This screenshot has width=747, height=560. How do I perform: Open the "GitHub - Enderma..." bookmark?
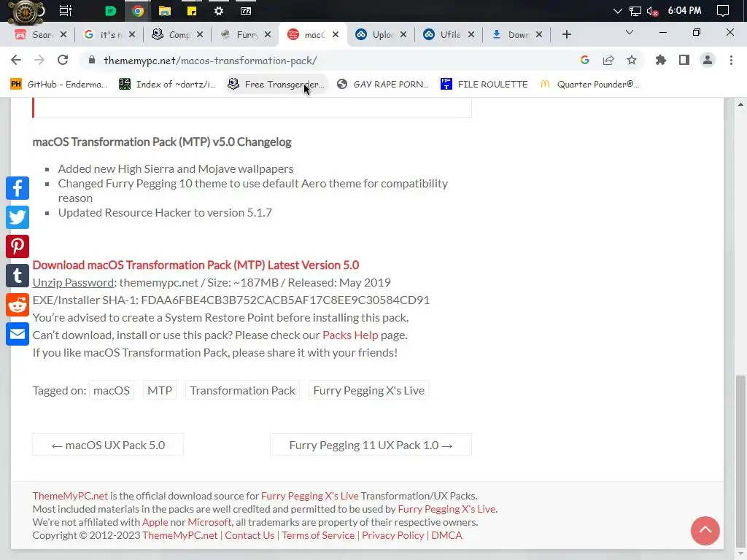click(x=58, y=84)
